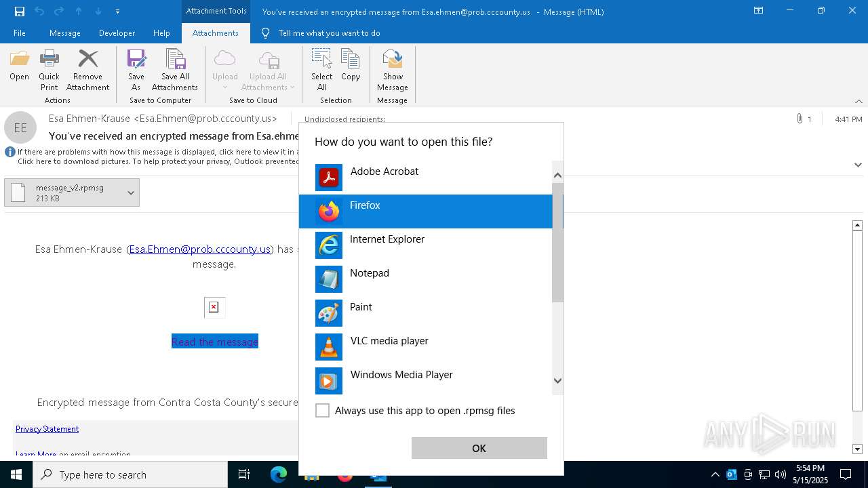Image resolution: width=868 pixels, height=488 pixels.
Task: Open the Windows Start menu
Action: tap(16, 474)
